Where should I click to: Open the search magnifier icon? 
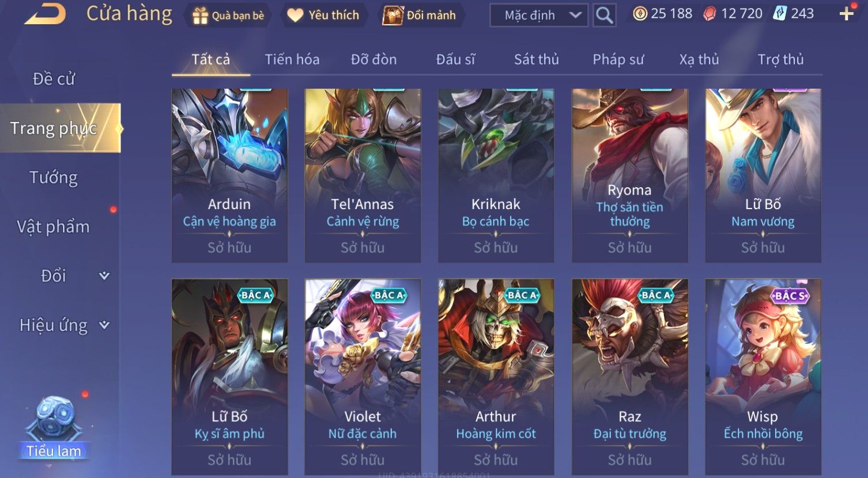(x=604, y=15)
